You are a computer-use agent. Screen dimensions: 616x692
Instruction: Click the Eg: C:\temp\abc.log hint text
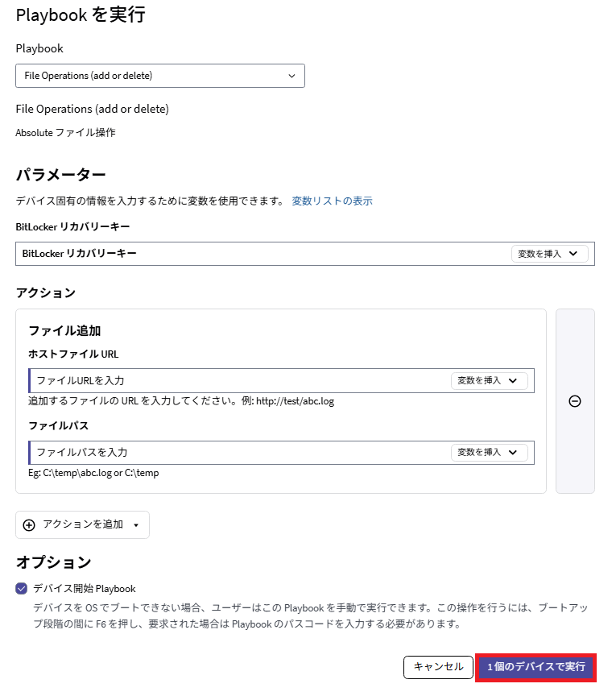pyautogui.click(x=93, y=473)
